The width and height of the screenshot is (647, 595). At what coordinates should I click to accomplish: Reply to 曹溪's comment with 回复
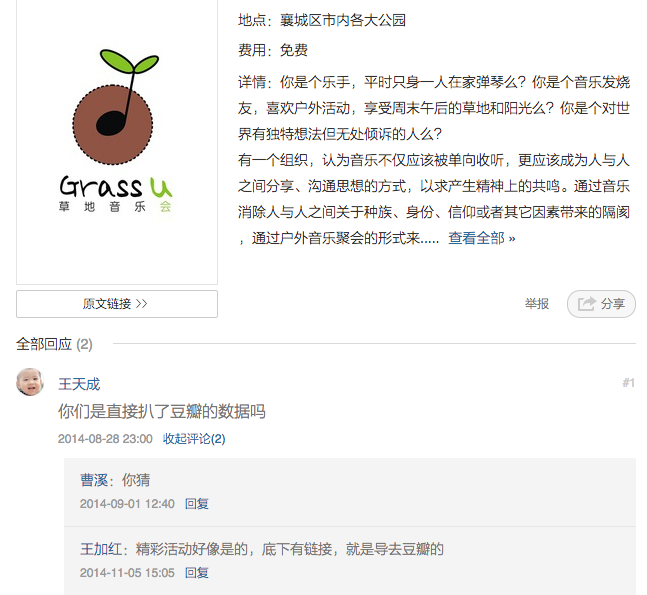(196, 504)
